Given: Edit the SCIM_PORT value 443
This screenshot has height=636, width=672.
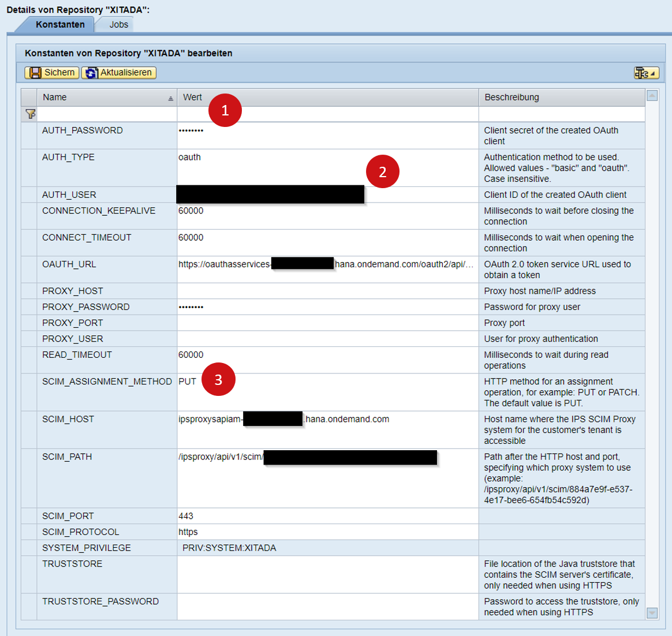Looking at the screenshot, I should [x=328, y=516].
